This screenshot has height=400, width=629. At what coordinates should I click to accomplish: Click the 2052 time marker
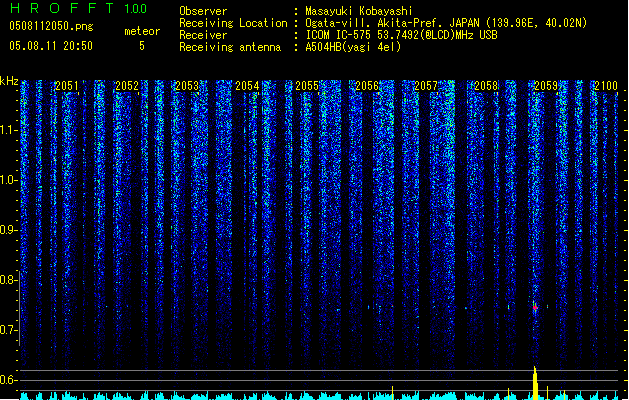tap(127, 85)
